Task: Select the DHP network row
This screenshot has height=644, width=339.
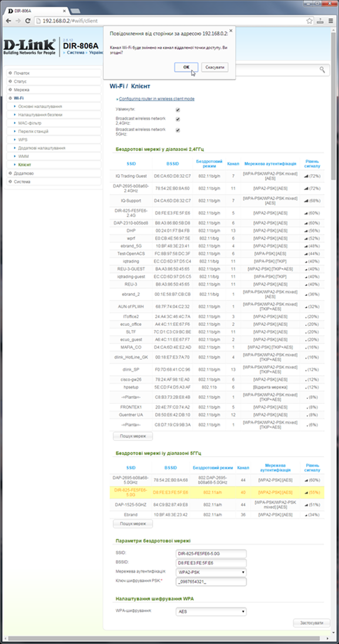Action: tap(217, 230)
